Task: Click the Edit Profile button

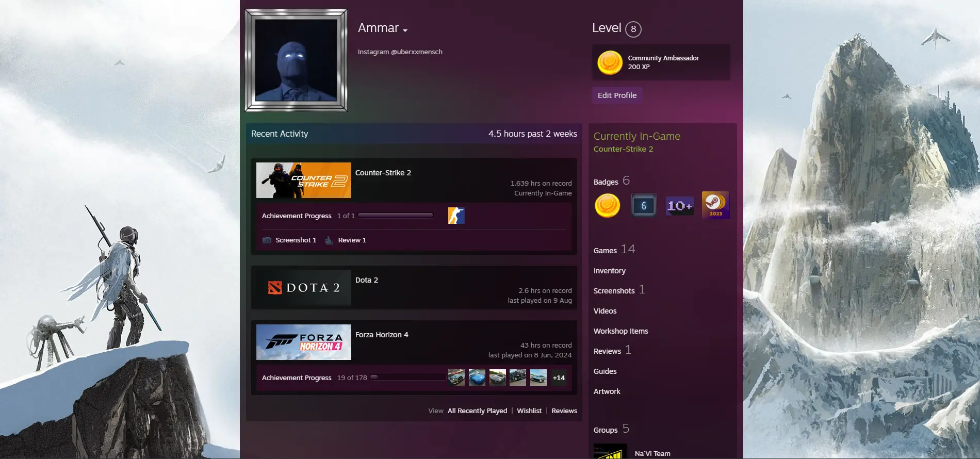Action: click(617, 95)
